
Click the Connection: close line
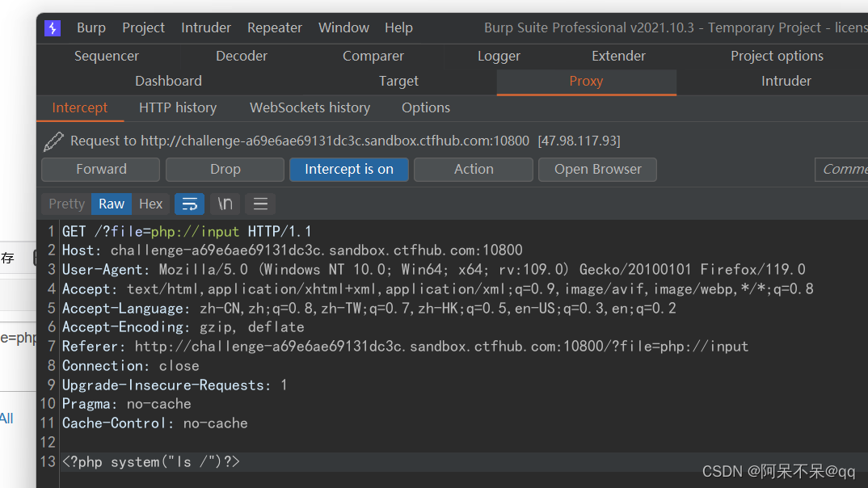click(130, 366)
